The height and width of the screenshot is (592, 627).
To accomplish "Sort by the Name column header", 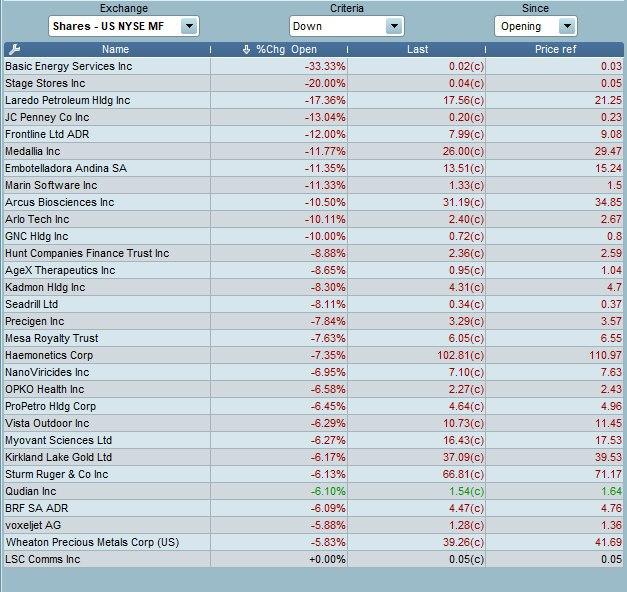I will tap(115, 50).
